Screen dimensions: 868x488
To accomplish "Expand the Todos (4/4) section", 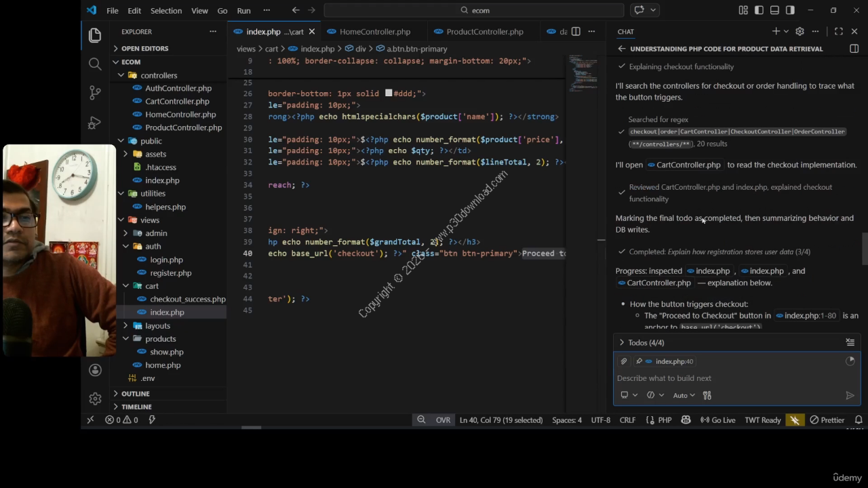I will 640,342.
